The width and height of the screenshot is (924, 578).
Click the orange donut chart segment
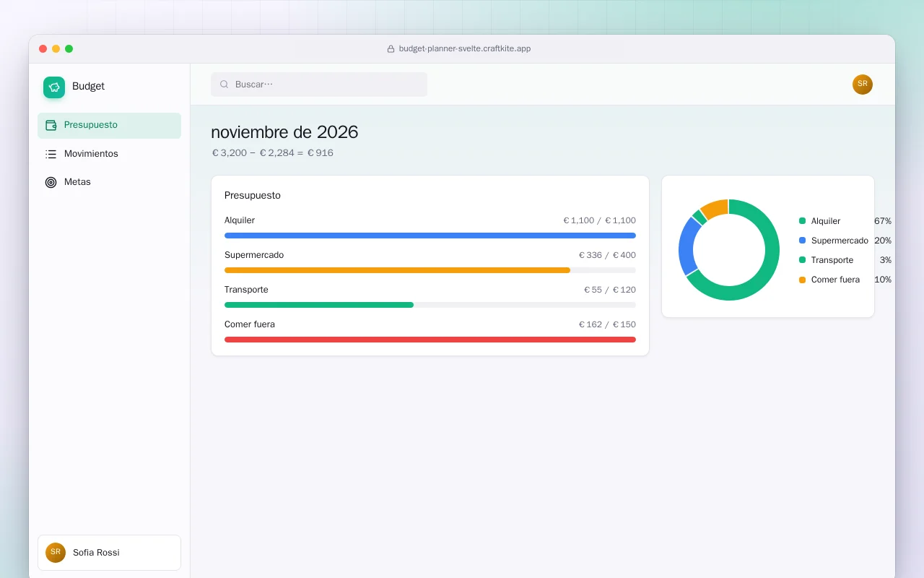coord(715,209)
